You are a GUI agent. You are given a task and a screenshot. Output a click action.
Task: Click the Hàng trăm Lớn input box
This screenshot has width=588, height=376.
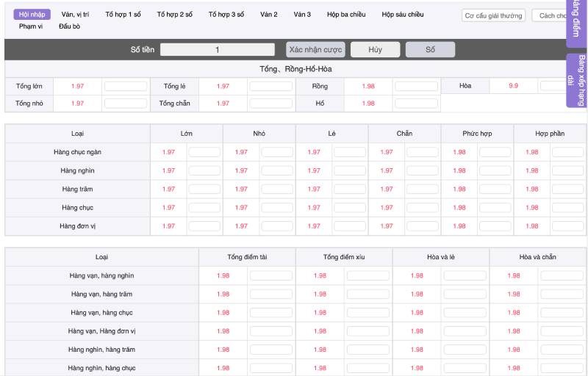point(204,189)
